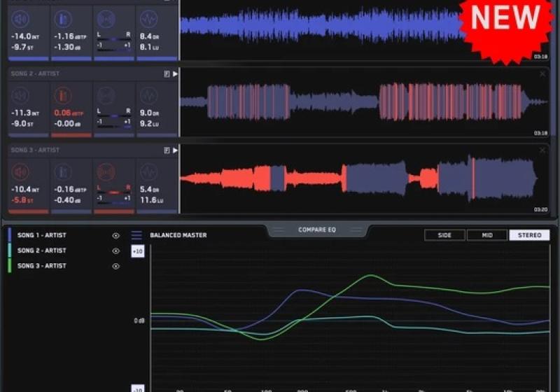The width and height of the screenshot is (560, 392).
Task: Hide Song 3 - Artist EQ curve
Action: (115, 266)
